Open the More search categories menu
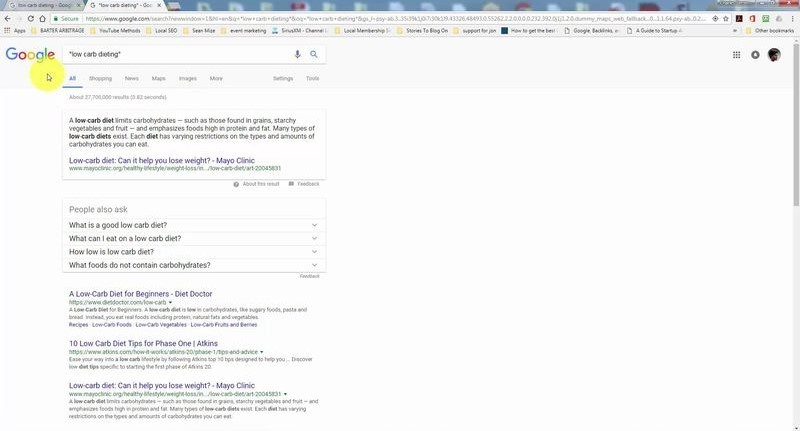 [x=216, y=78]
